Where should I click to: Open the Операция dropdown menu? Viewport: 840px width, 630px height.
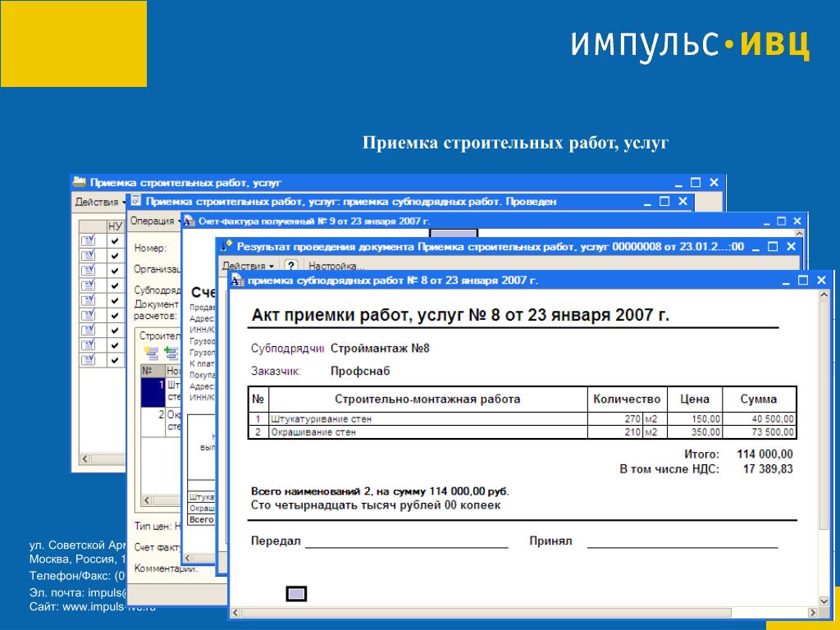155,221
